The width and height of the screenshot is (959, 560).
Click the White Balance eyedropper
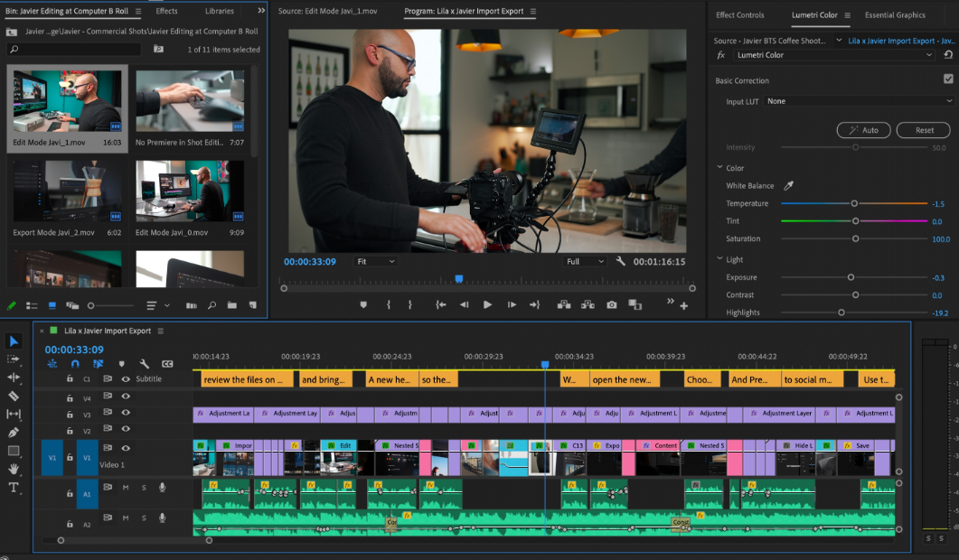click(x=788, y=186)
